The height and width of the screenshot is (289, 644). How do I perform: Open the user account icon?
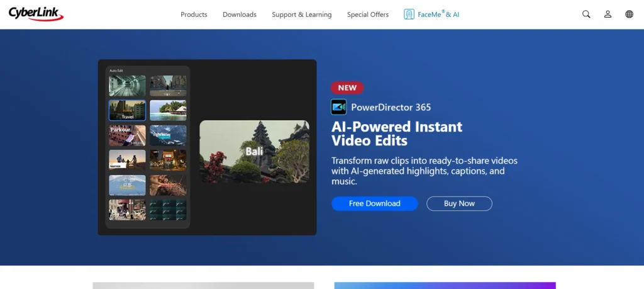pos(608,14)
